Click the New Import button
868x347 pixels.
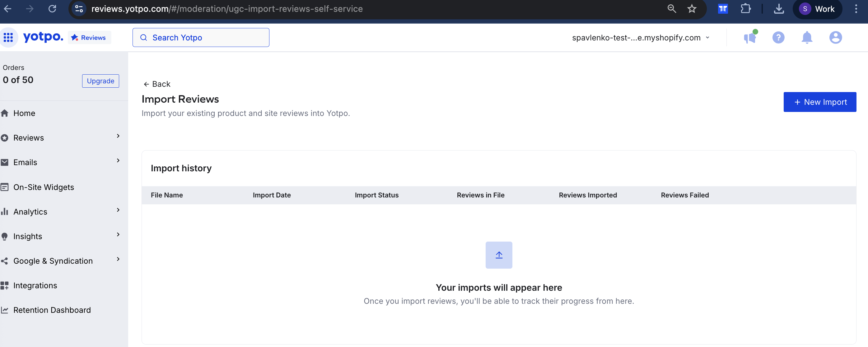coord(820,102)
